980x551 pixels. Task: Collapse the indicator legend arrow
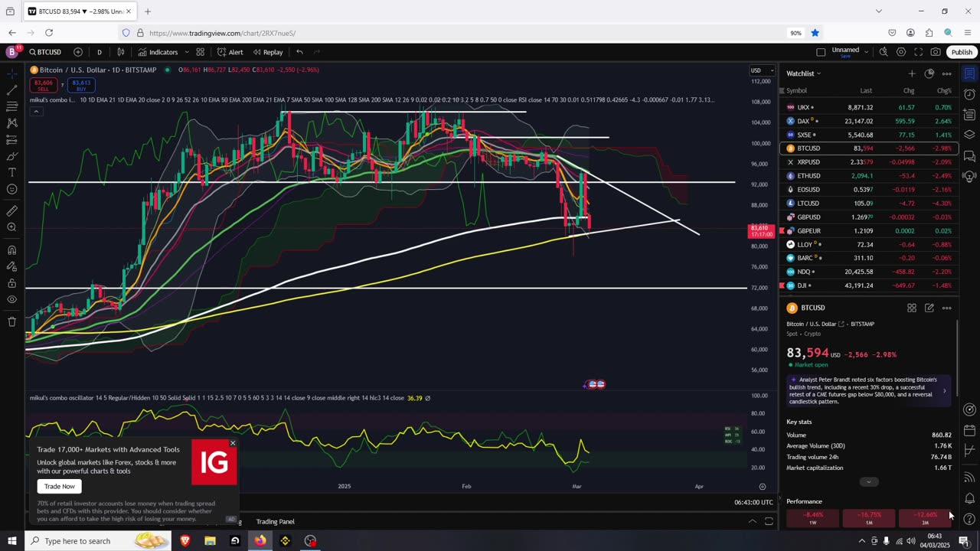35,111
